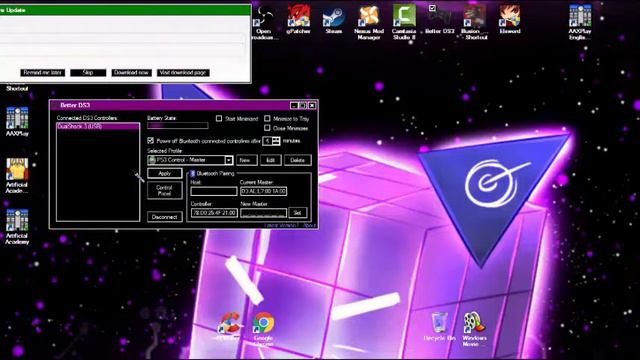Image resolution: width=640 pixels, height=360 pixels.
Task: Click the New profile button
Action: click(x=247, y=160)
